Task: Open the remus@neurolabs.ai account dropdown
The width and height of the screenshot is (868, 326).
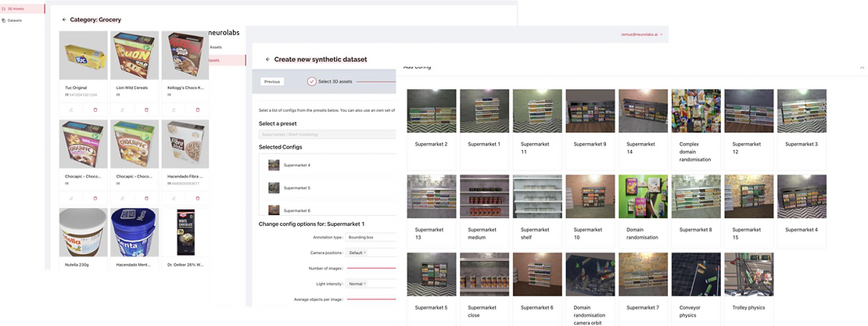Action: (641, 34)
